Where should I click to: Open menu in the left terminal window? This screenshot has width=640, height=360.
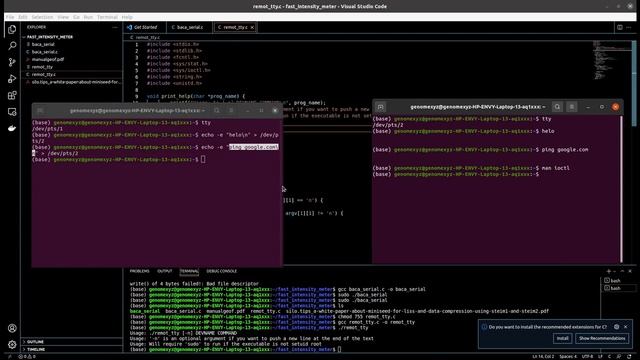(231, 111)
